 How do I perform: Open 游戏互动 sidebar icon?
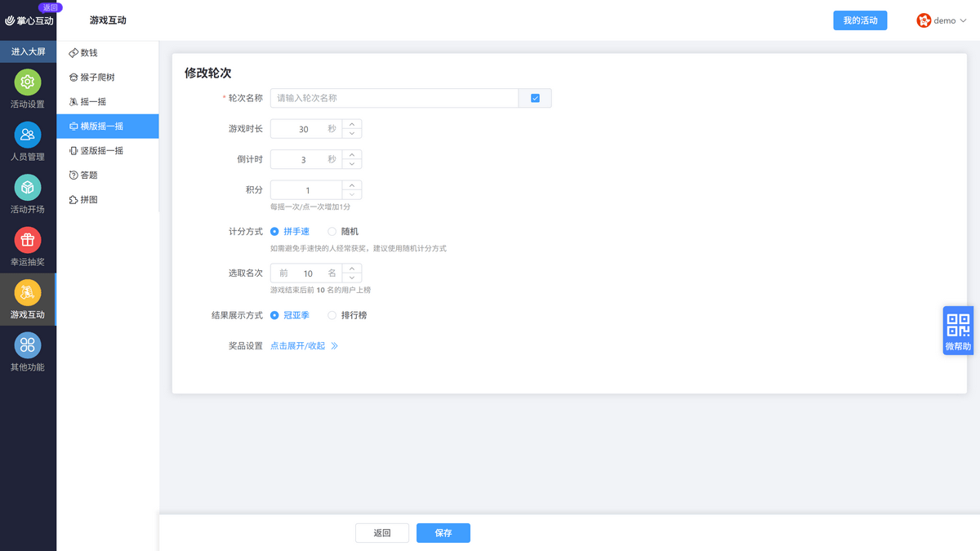coord(28,292)
